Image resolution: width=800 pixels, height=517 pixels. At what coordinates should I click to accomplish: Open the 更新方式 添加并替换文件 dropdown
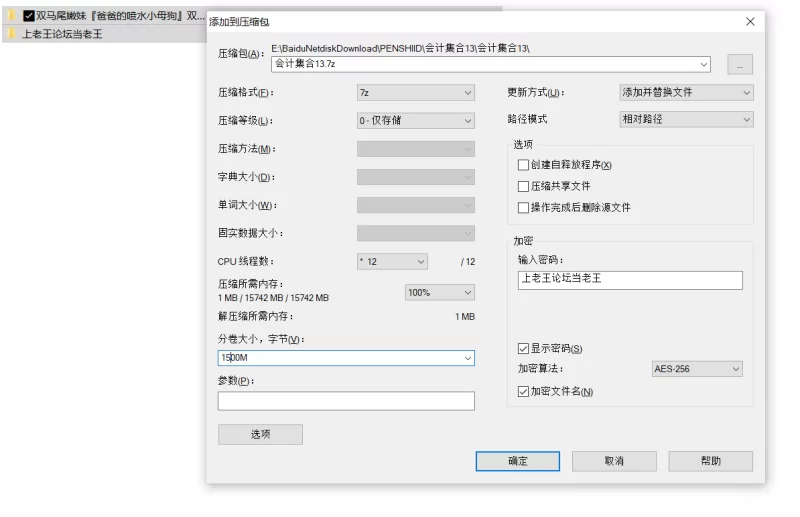[x=686, y=92]
